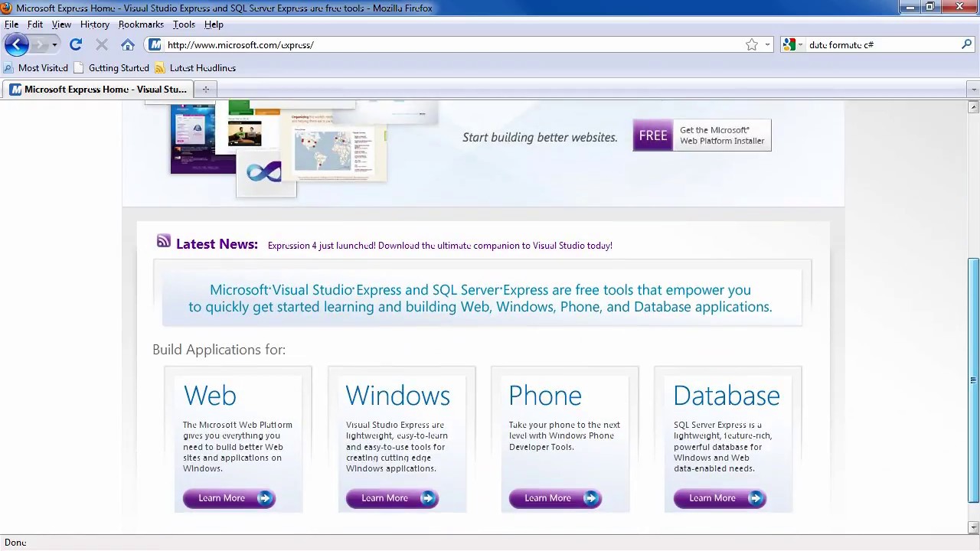This screenshot has width=980, height=551.
Task: Click the purple FREE badge
Action: tap(653, 135)
